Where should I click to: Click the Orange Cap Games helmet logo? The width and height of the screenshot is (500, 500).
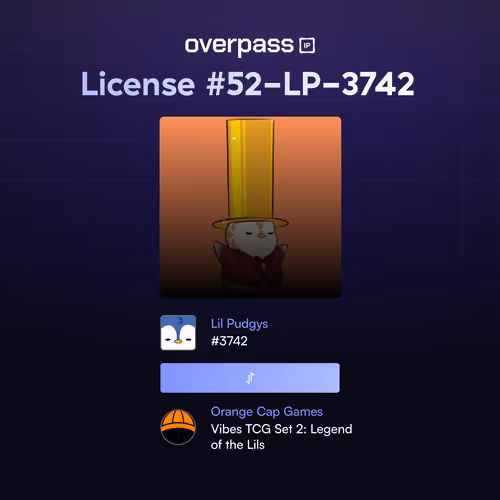tap(178, 427)
